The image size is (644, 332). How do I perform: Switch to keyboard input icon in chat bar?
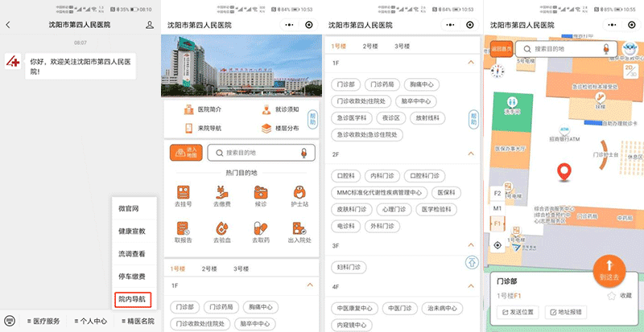(x=10, y=321)
